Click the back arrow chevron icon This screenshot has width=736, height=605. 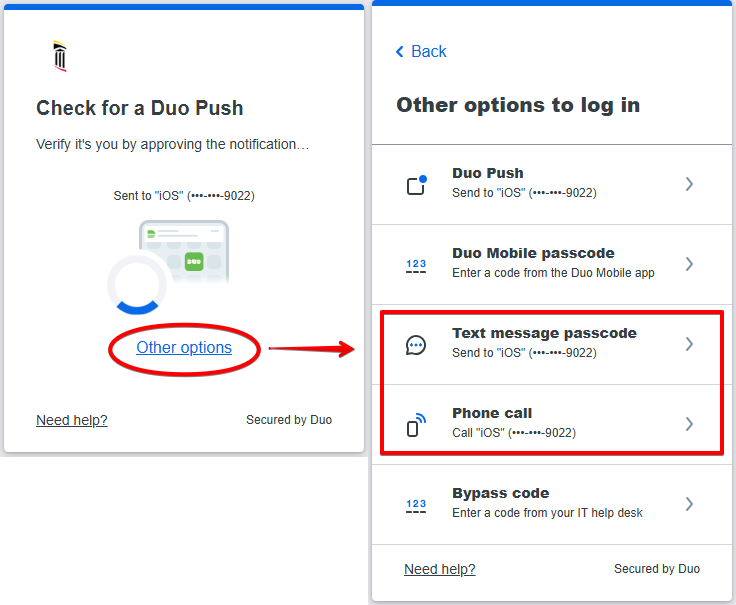[x=400, y=52]
